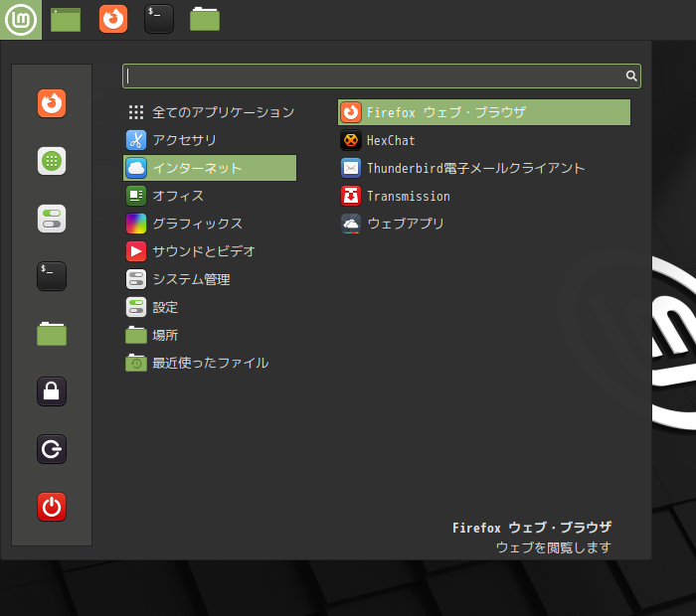The image size is (696, 616).
Task: Log out using the logout icon
Action: [x=52, y=449]
